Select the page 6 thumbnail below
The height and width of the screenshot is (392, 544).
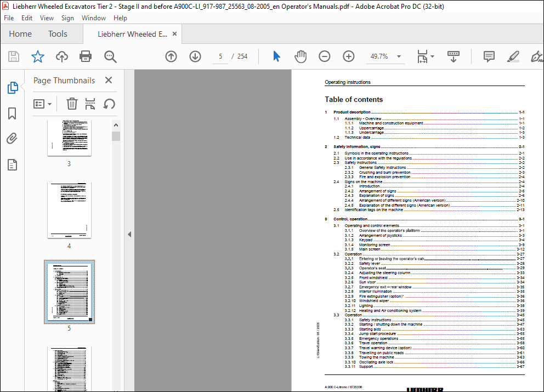coord(70,368)
